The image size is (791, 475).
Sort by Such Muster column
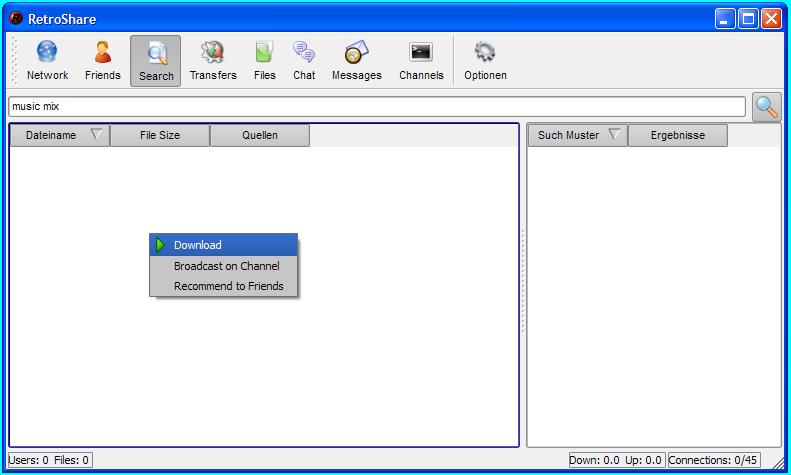pyautogui.click(x=578, y=135)
